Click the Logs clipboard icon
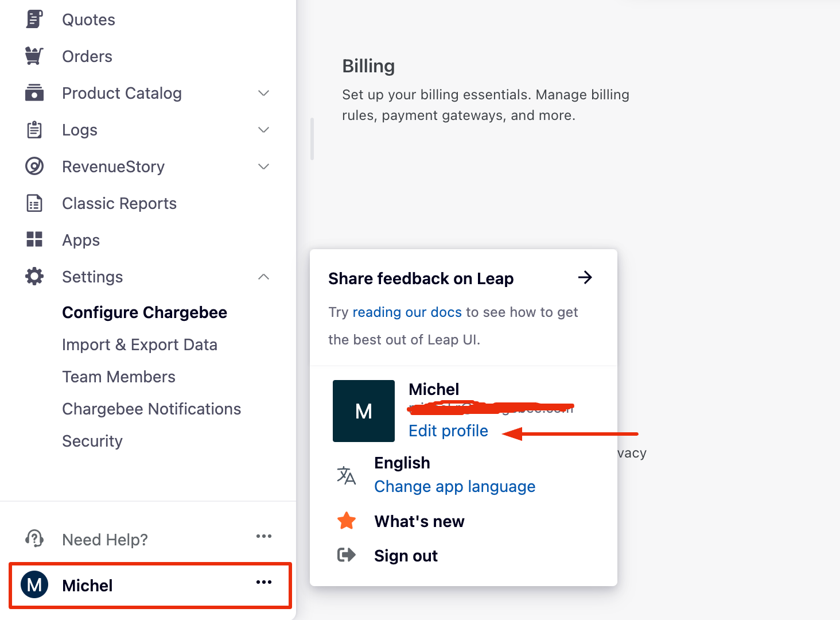The width and height of the screenshot is (840, 620). coord(34,129)
